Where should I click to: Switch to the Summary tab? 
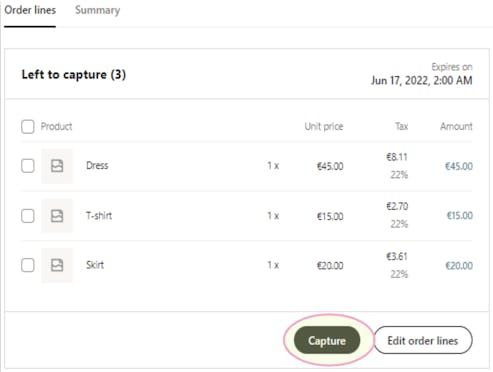97,10
